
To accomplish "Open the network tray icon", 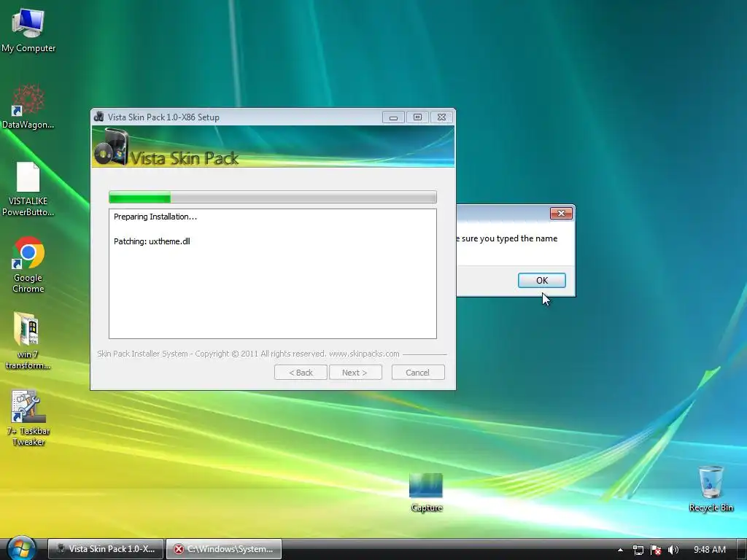I will (638, 550).
